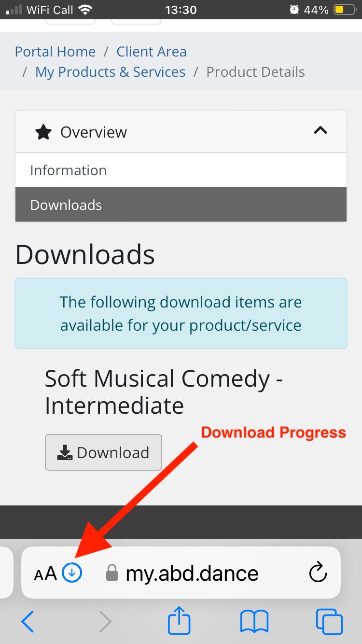
Task: Show all open Safari tabs
Action: [329, 622]
